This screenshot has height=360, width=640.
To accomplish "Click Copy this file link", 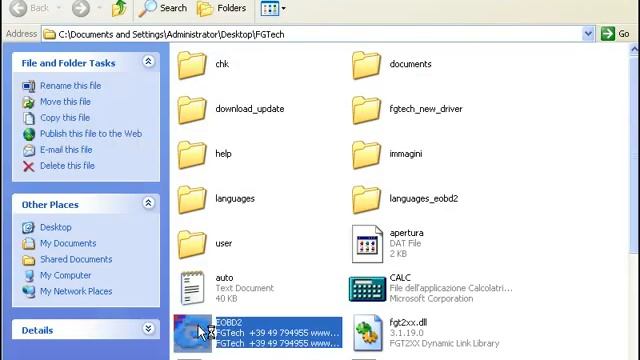I will point(65,118).
